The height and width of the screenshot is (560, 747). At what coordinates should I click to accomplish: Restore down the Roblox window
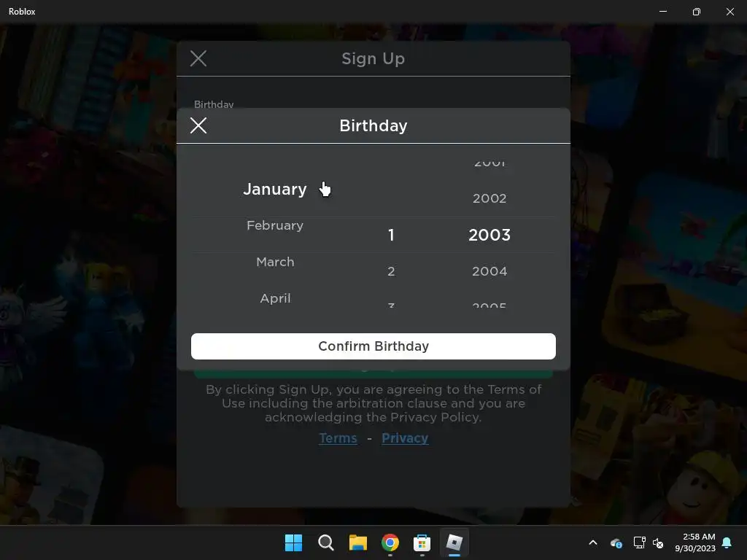(x=696, y=12)
